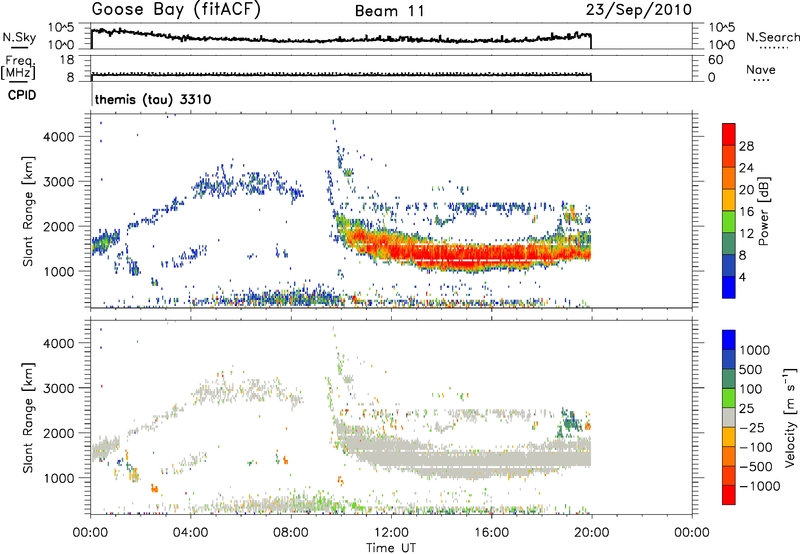800x554 pixels.
Task: Click the 28 label on Power colorbar
Action: pos(746,146)
